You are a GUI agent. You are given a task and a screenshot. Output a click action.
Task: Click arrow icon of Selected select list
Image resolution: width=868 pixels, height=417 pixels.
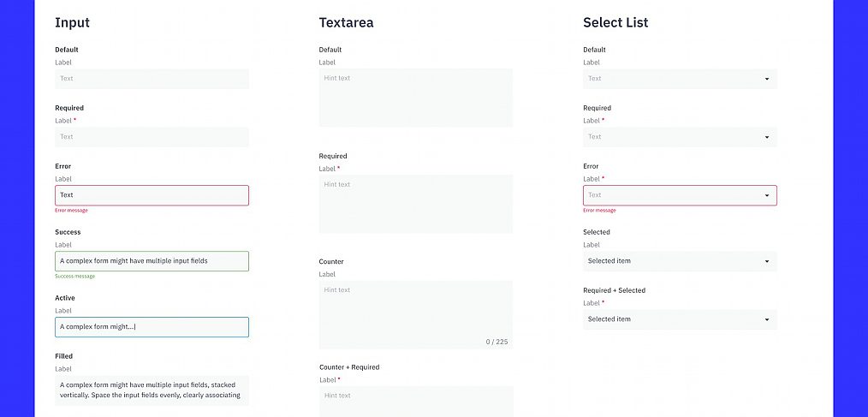pyautogui.click(x=767, y=261)
